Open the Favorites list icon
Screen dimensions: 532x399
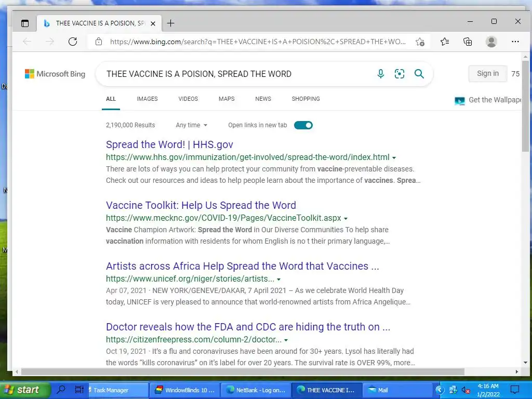click(x=445, y=42)
